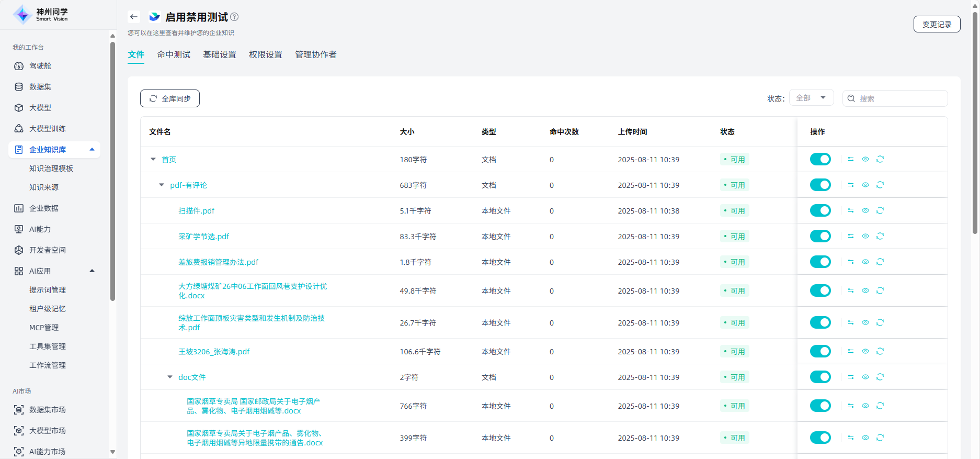Click the help question mark beside title
This screenshot has width=980, height=459.
click(x=234, y=17)
